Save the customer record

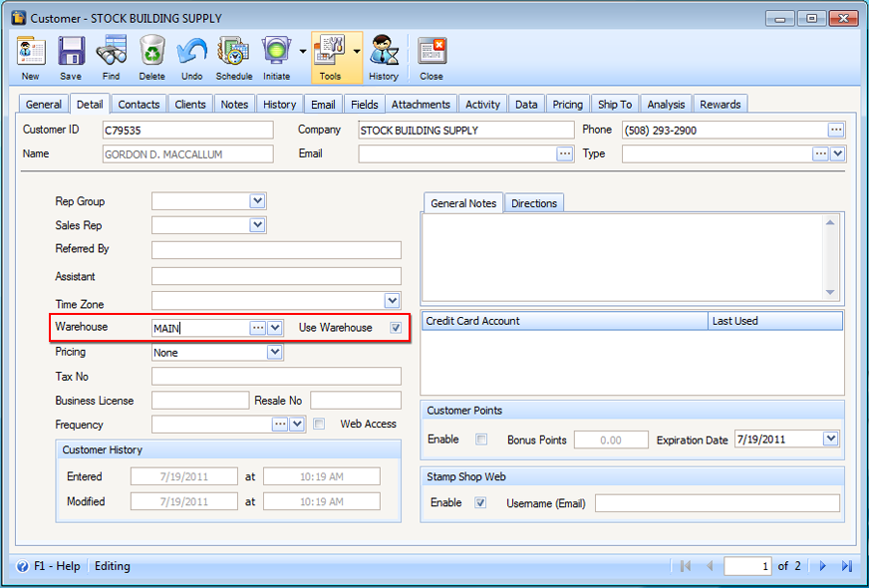point(71,58)
